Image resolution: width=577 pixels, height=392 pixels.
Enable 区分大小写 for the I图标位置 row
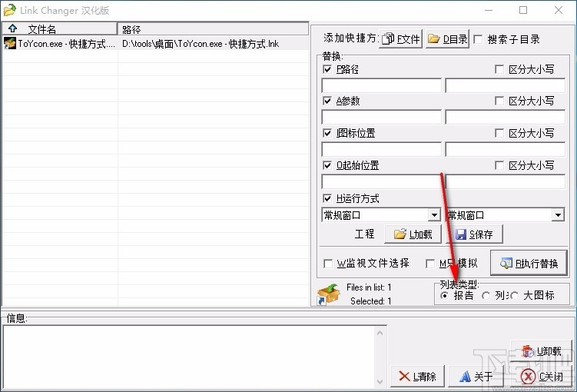(x=499, y=133)
